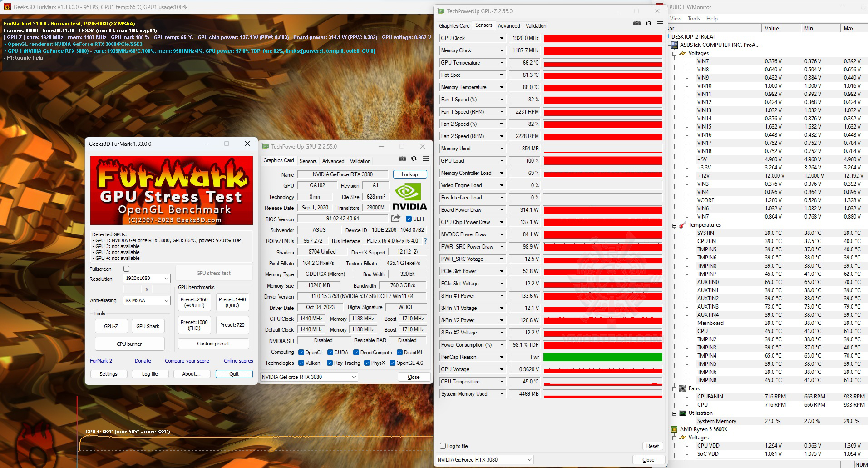Collapse the Fans tree node in HWMonitor

point(675,388)
